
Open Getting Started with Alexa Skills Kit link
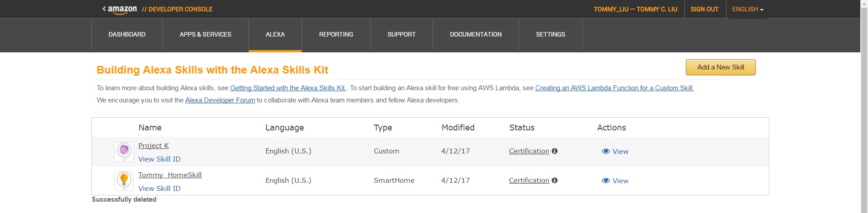coord(288,88)
